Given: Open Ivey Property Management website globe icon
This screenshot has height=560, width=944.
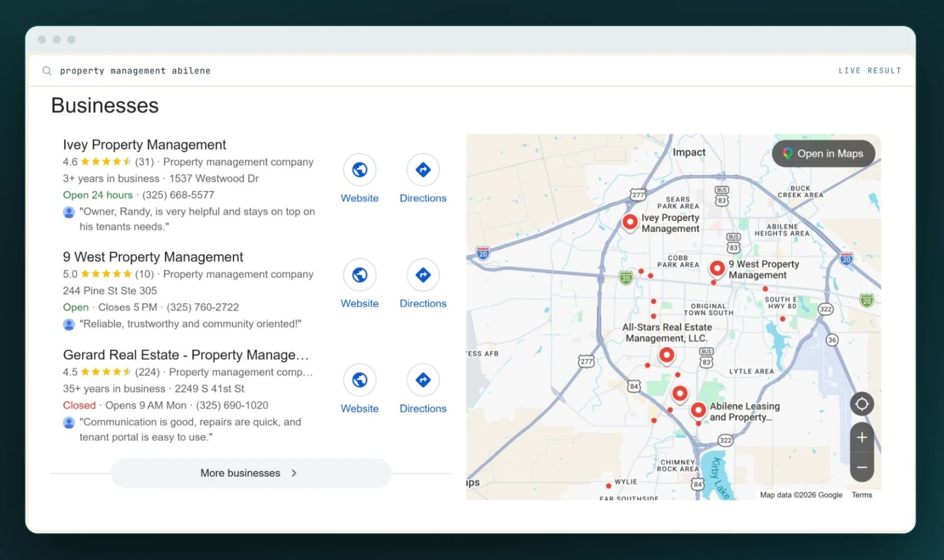Looking at the screenshot, I should click(x=360, y=170).
